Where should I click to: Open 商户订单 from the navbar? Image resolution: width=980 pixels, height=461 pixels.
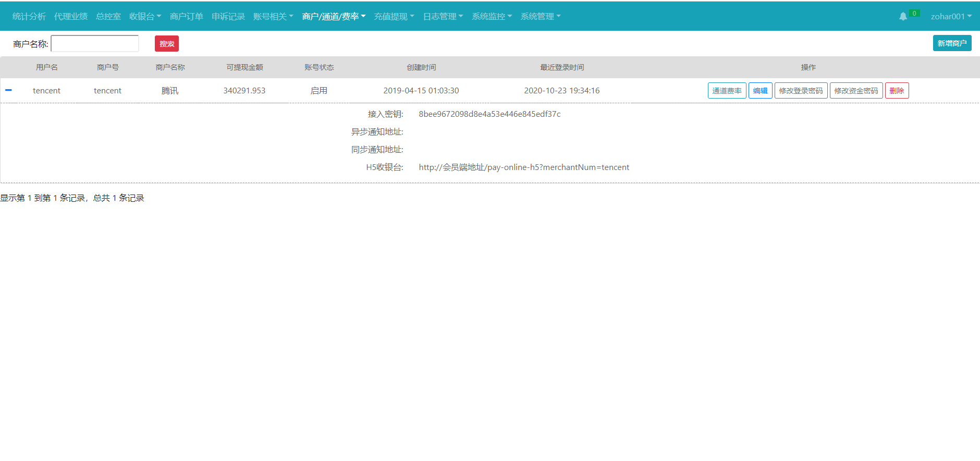[x=187, y=17]
